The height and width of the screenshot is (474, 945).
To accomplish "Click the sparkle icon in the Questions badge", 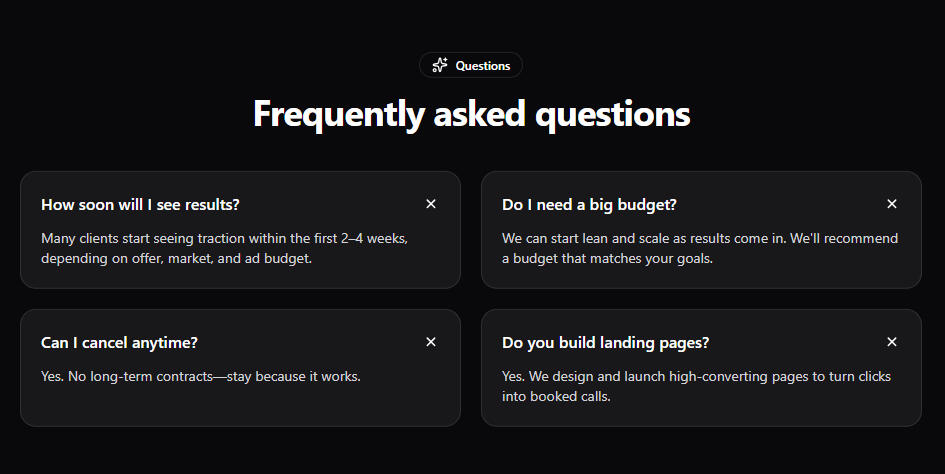I will 440,65.
